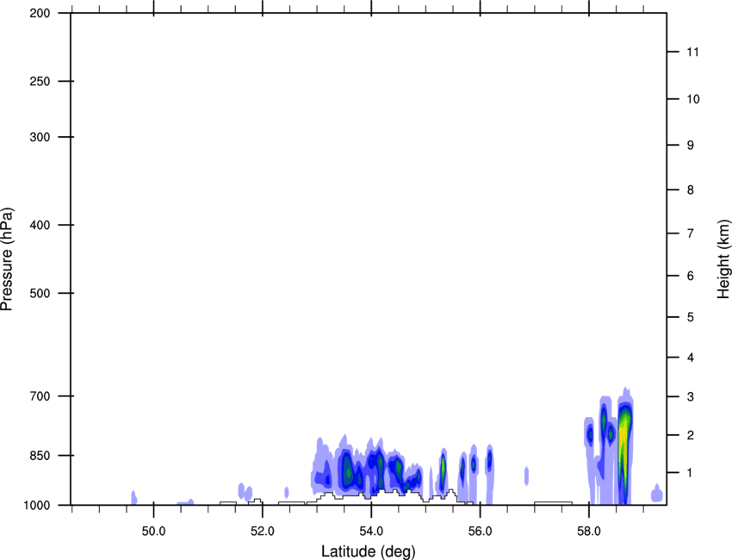Click the "Pressure (hPa)" axis title

pyautogui.click(x=7, y=259)
